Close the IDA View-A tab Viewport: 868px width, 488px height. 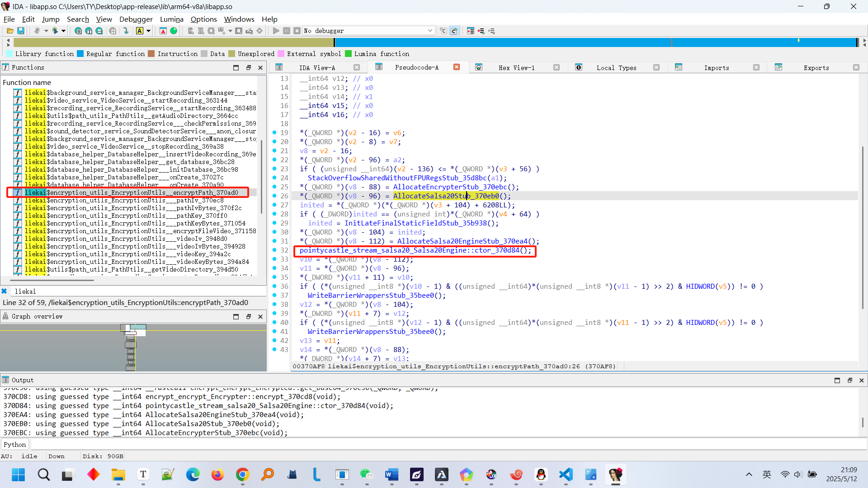click(x=357, y=67)
